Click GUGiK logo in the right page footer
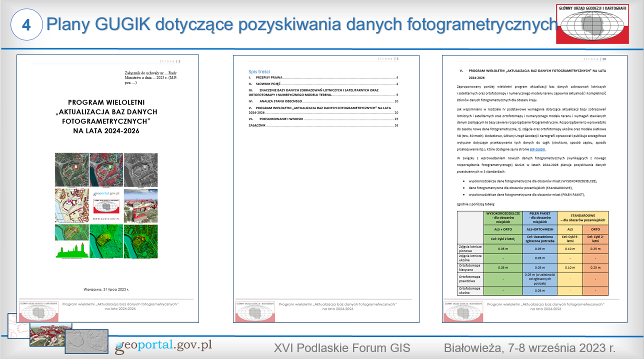 462,311
